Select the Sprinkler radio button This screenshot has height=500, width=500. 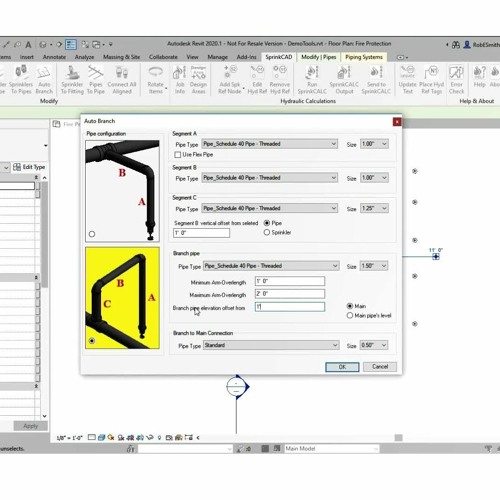tap(267, 232)
